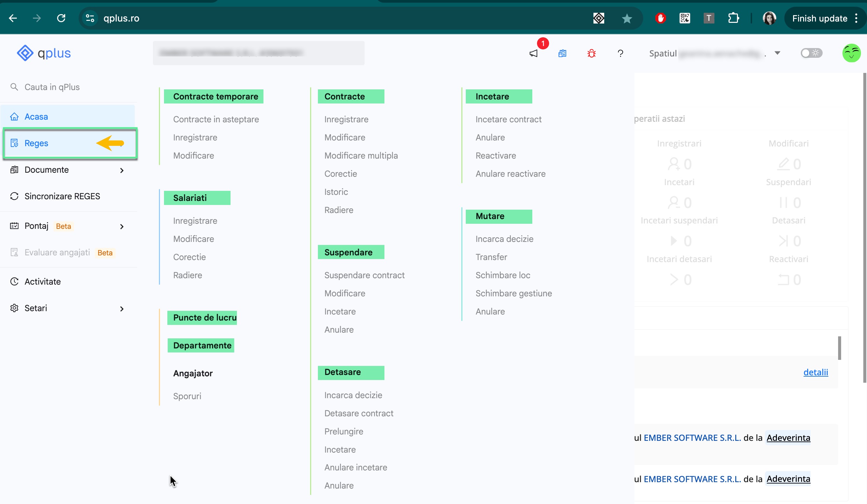Go back in browser history

tap(13, 18)
